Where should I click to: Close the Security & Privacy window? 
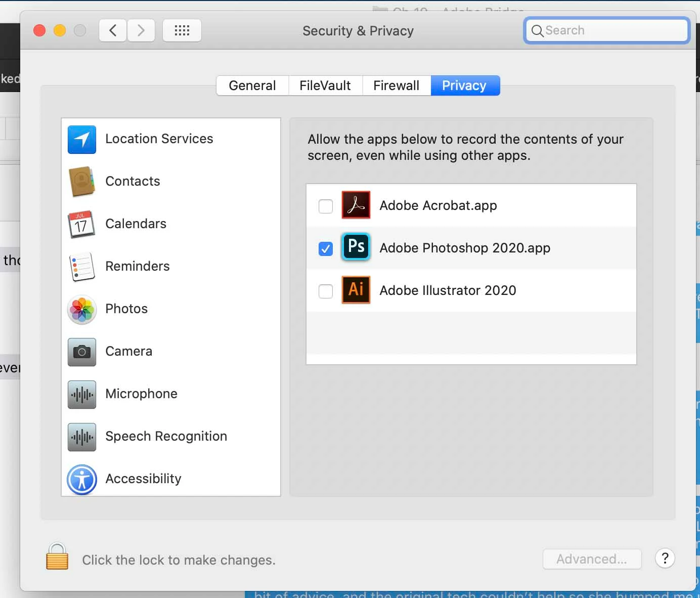click(x=39, y=30)
